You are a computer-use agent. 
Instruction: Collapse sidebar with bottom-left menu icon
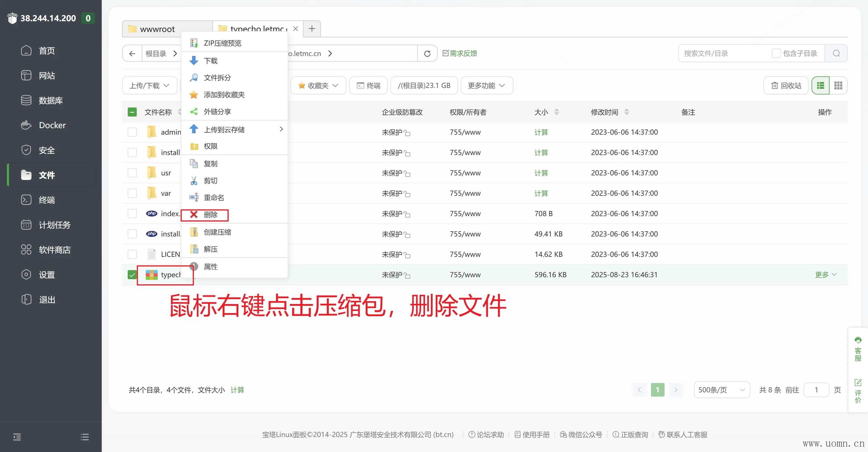pyautogui.click(x=17, y=437)
